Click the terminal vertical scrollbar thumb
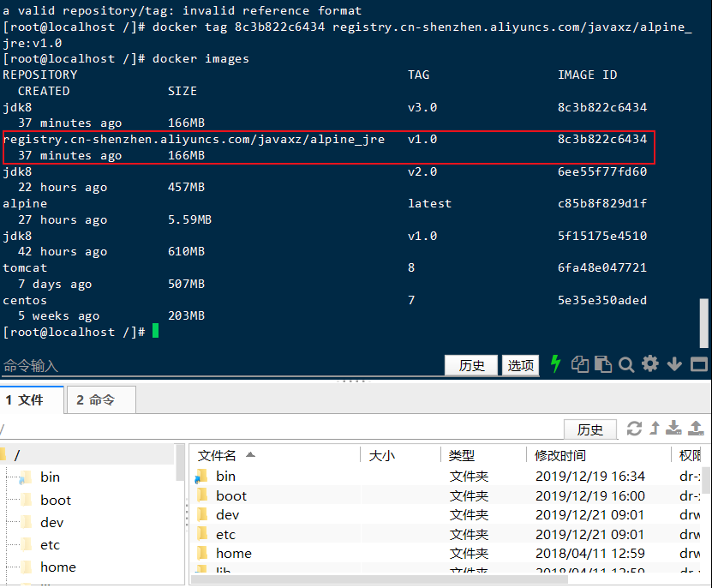712x588 pixels. pos(703,323)
